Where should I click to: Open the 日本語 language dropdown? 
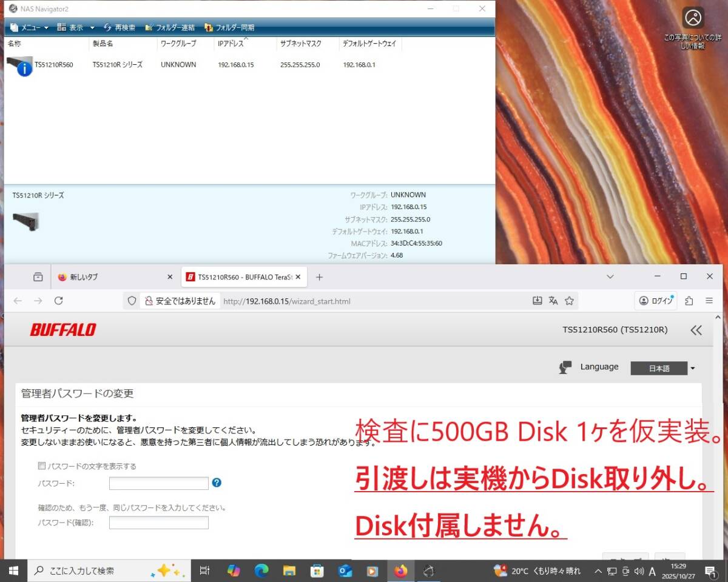[x=662, y=368]
